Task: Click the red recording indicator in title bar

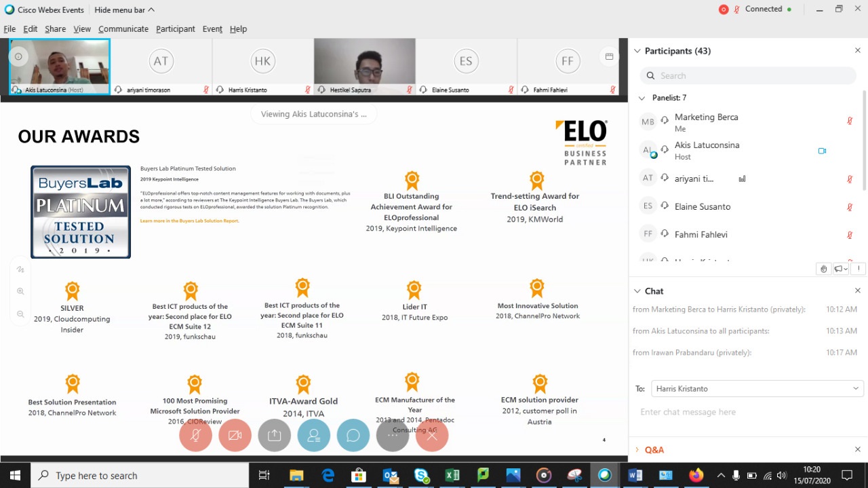Action: pos(724,10)
